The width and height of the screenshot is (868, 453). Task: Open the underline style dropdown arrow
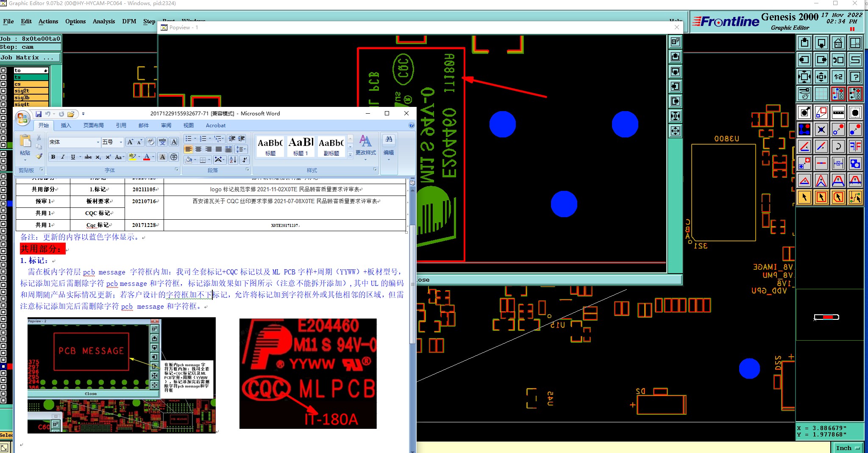(x=80, y=157)
